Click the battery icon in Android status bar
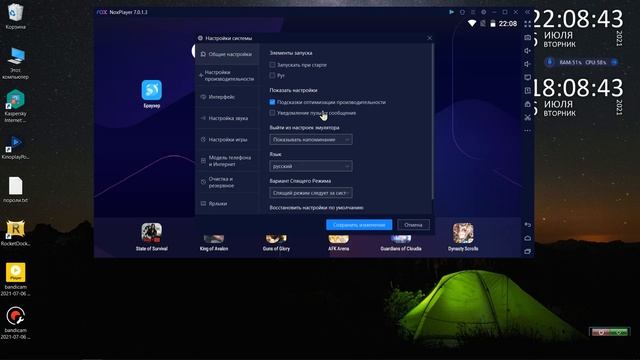The image size is (640, 360). [493, 24]
